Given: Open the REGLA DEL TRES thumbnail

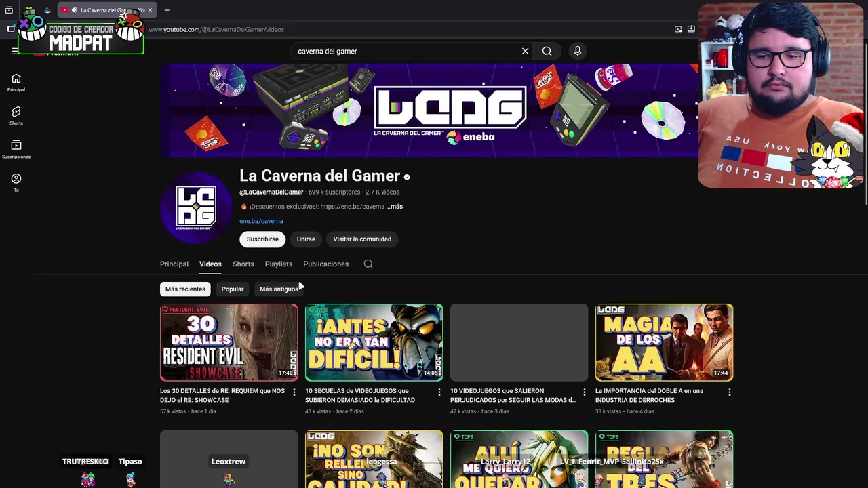Looking at the screenshot, I should (x=664, y=459).
